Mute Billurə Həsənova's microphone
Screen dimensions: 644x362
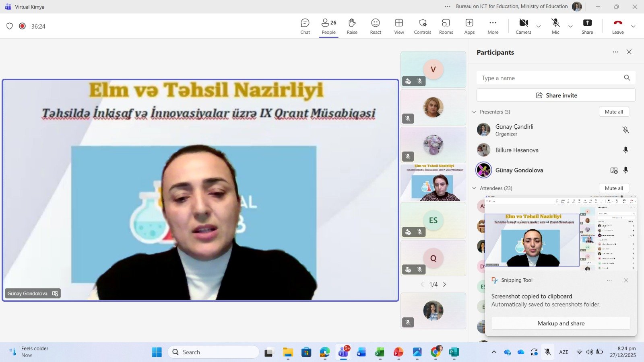coord(625,150)
